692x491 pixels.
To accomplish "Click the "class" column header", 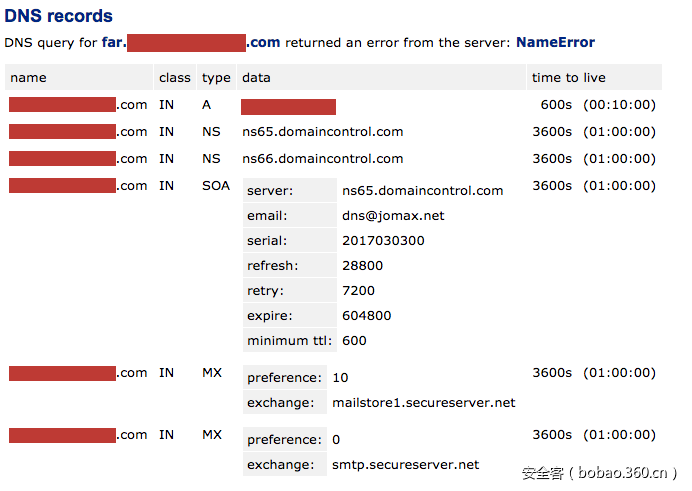I will [174, 78].
